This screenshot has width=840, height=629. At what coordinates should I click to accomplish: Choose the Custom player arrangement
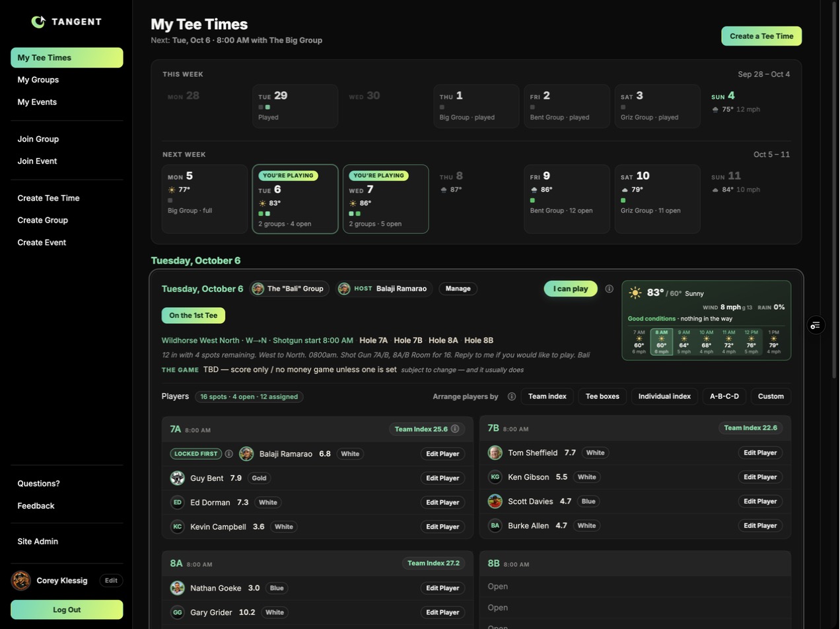(771, 396)
